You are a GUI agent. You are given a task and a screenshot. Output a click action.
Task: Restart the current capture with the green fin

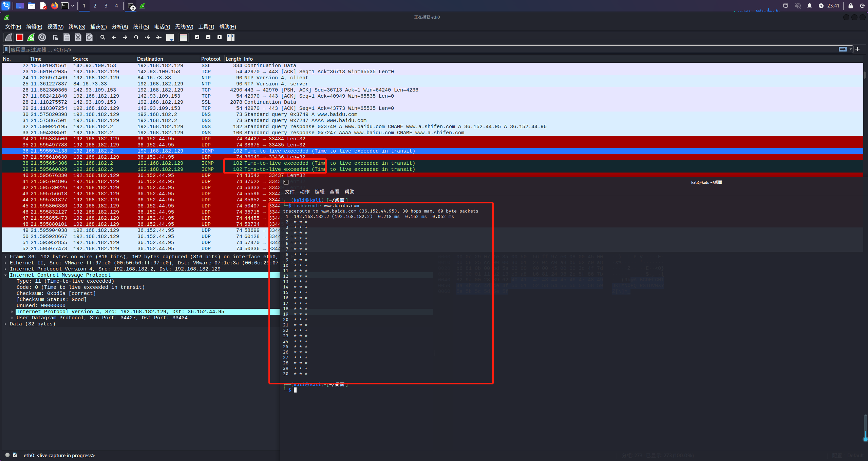(x=31, y=37)
